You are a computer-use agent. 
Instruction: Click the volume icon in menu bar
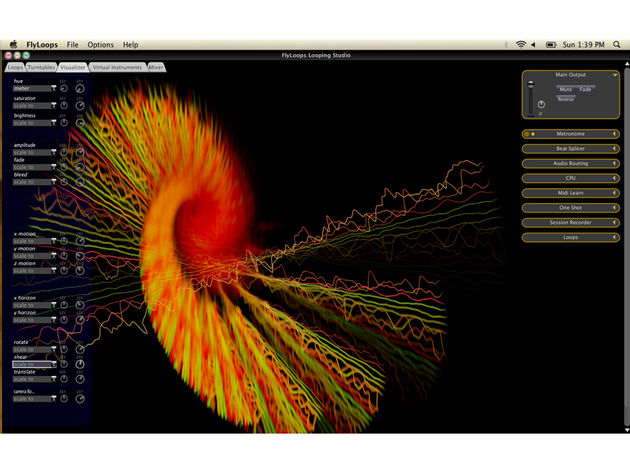point(533,45)
